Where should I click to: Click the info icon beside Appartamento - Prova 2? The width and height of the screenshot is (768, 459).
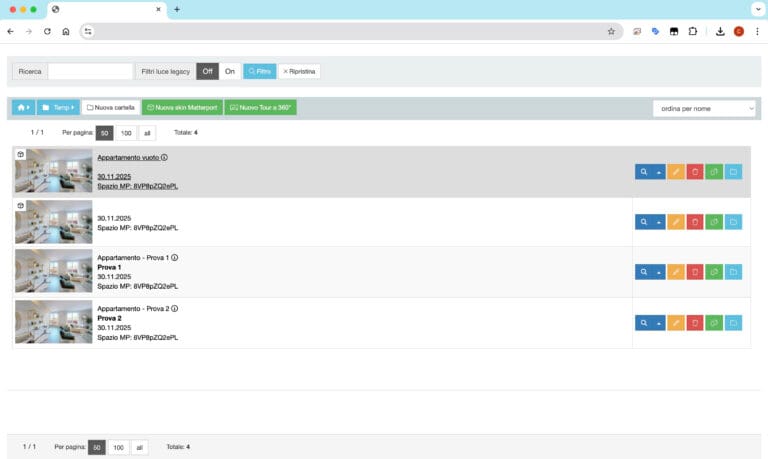click(174, 308)
